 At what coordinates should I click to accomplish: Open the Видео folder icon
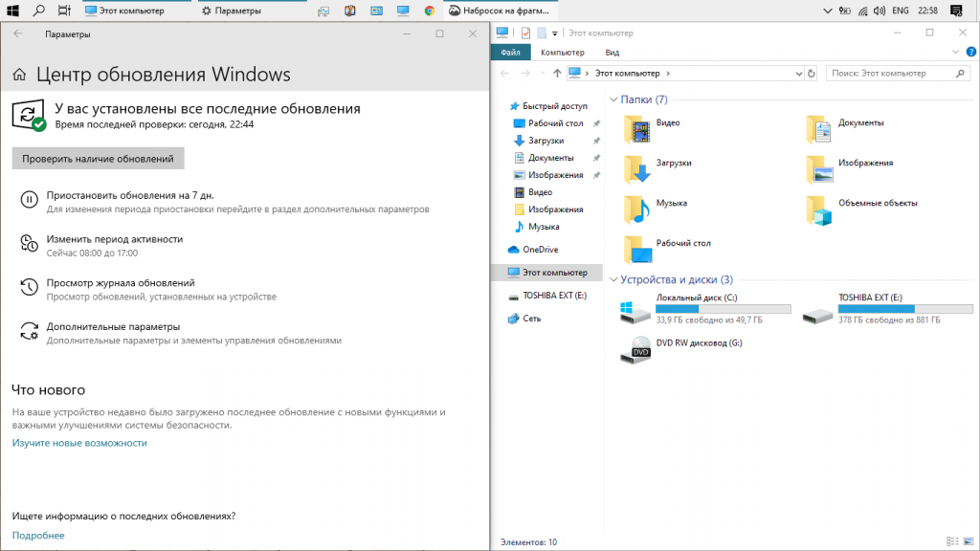(x=637, y=129)
